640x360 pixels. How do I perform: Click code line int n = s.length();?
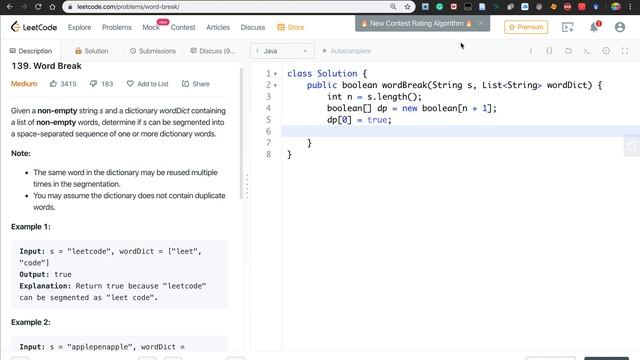pyautogui.click(x=374, y=97)
